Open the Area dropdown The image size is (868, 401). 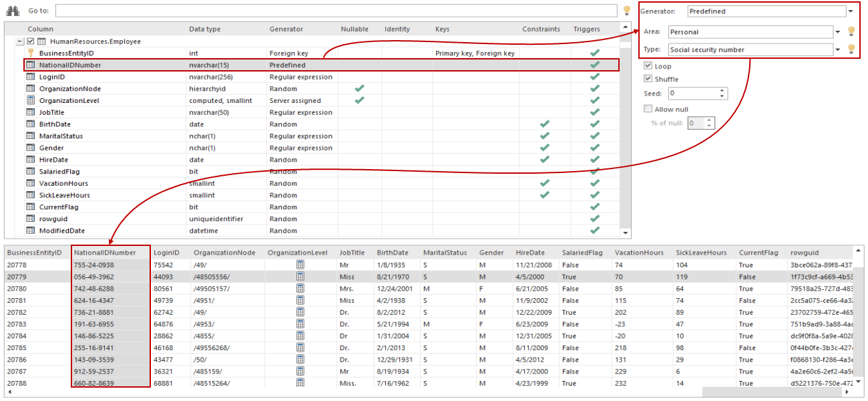click(x=838, y=31)
